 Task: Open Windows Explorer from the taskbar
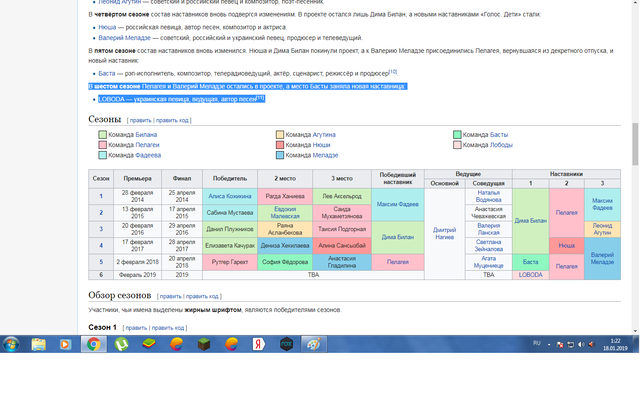tap(38, 344)
